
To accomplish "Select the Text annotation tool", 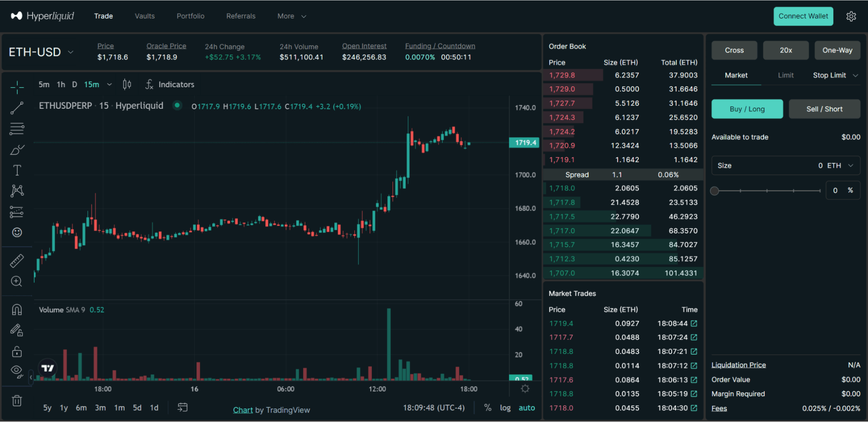I will click(x=17, y=170).
